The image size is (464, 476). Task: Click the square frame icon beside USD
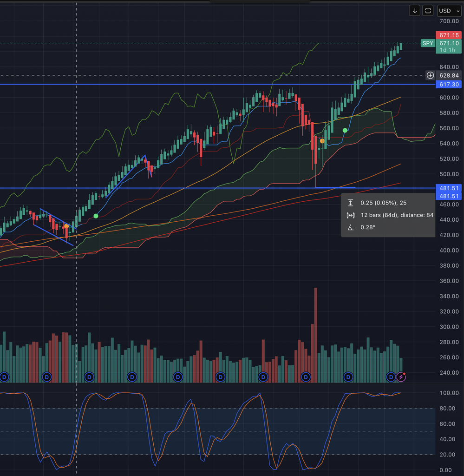pos(428,11)
